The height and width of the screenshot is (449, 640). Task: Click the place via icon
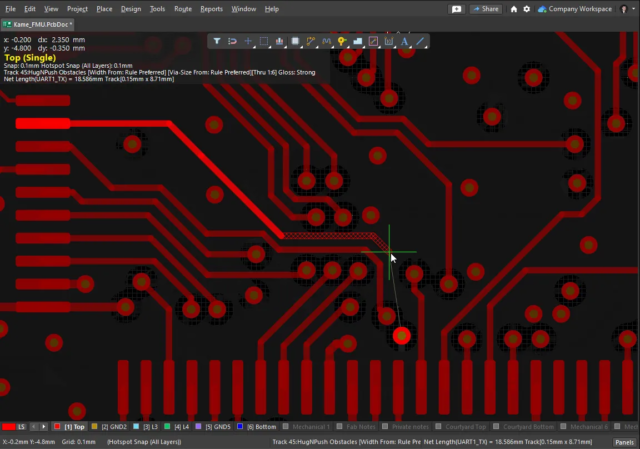pos(342,41)
